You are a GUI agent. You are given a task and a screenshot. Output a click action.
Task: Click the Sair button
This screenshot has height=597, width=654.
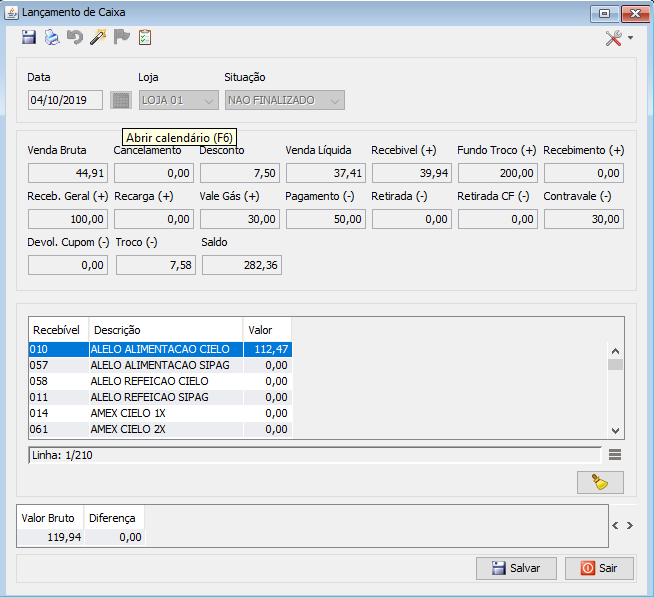coord(599,568)
